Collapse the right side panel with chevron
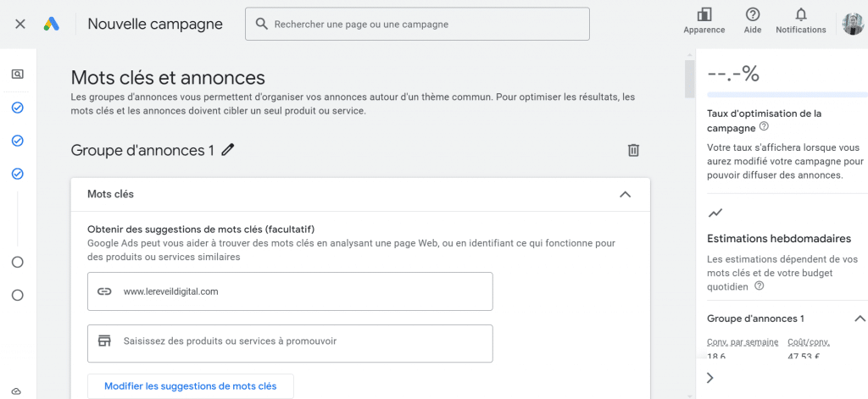 pyautogui.click(x=710, y=378)
